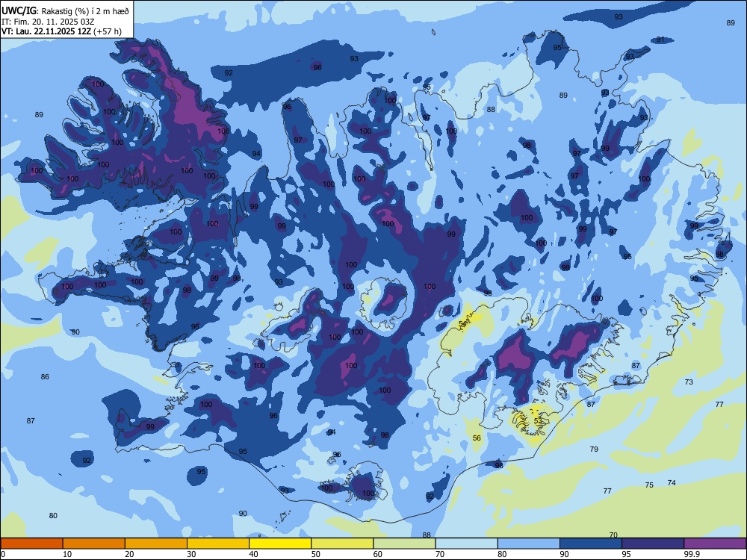Viewport: 747px width, 560px height.
Task: Click the 10 legend scale label
Action: pyautogui.click(x=67, y=554)
